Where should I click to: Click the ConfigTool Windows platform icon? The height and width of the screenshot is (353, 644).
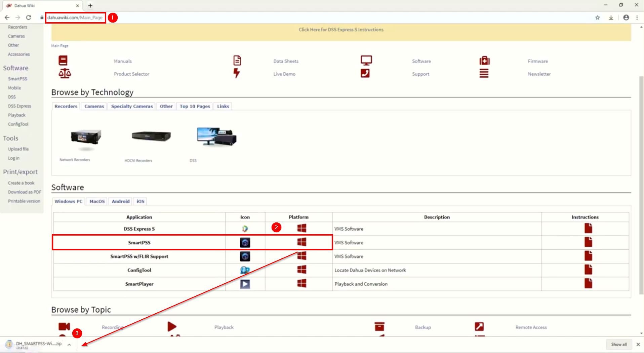click(x=302, y=270)
